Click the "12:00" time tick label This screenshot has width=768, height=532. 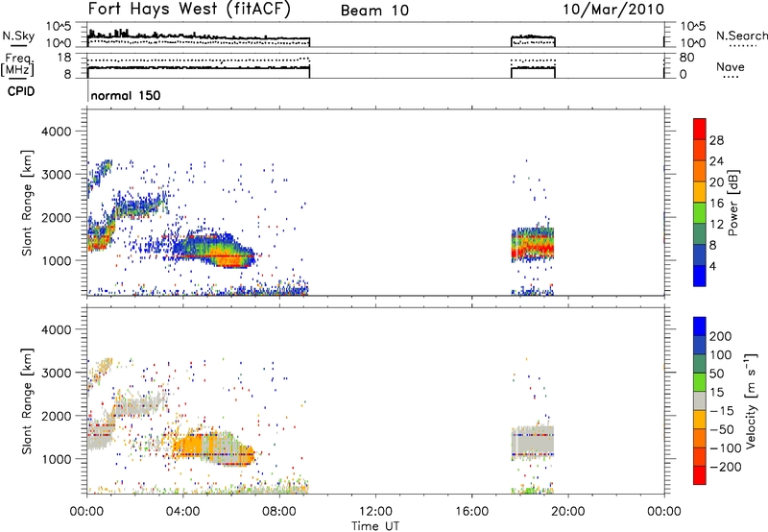tap(375, 512)
